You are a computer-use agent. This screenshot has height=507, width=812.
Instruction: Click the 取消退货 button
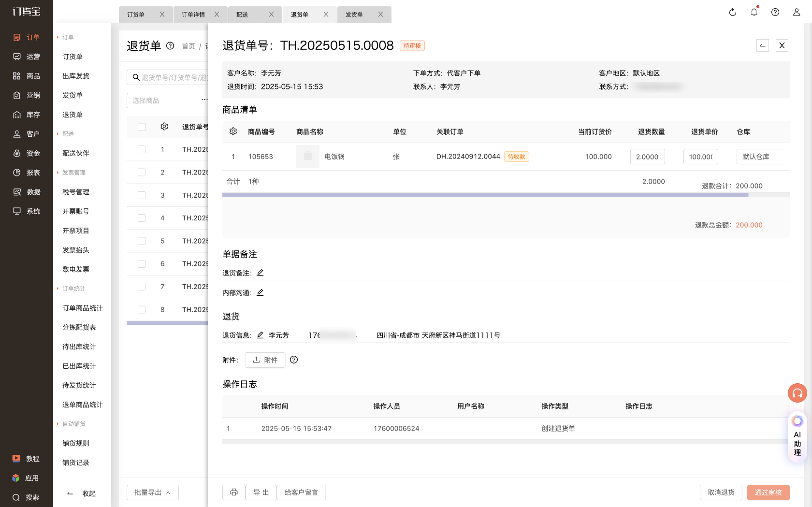(721, 493)
